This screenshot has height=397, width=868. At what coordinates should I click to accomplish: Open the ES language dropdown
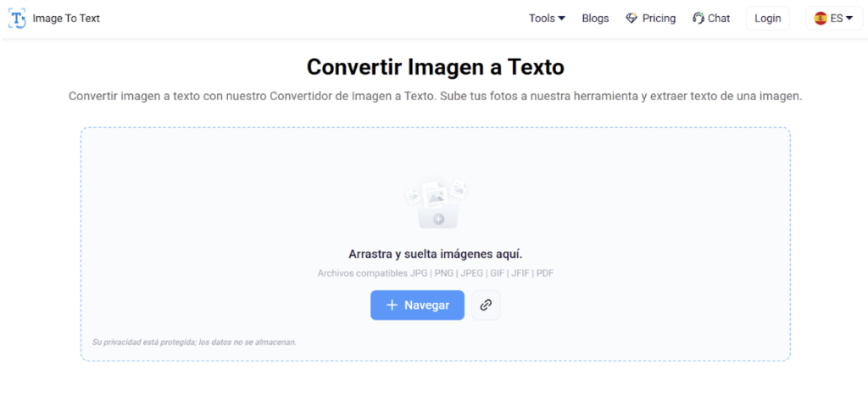tap(836, 19)
